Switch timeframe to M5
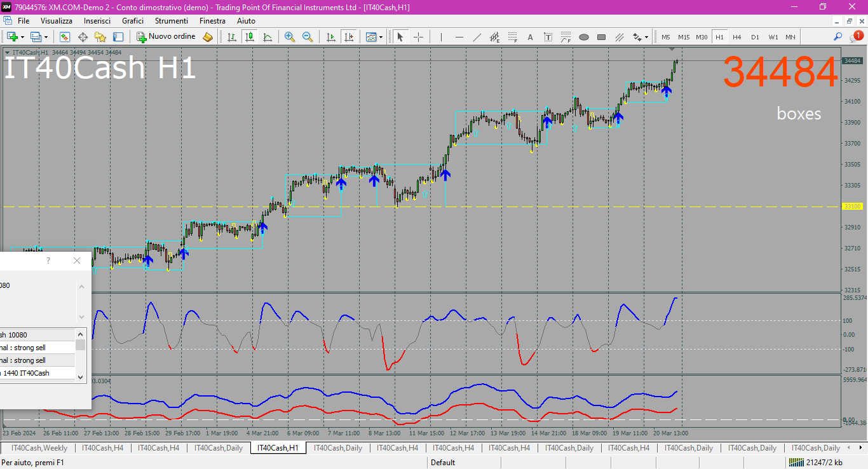Viewport: 868px width, 469px height. 666,37
